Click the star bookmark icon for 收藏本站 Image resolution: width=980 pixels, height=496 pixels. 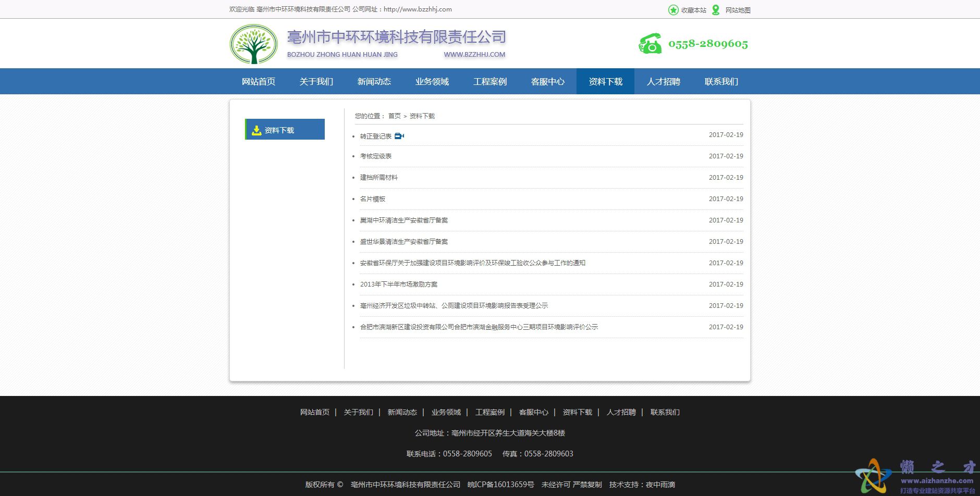point(673,10)
